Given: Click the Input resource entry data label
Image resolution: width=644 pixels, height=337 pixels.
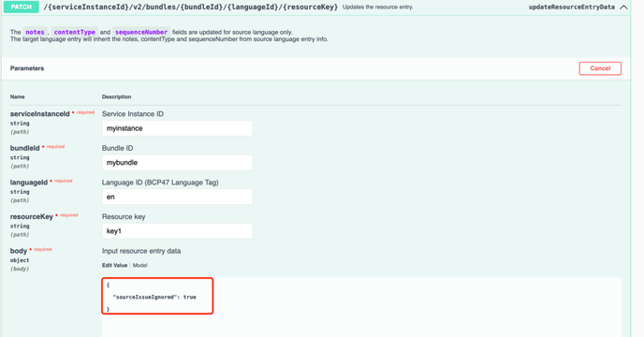Looking at the screenshot, I should [x=141, y=251].
